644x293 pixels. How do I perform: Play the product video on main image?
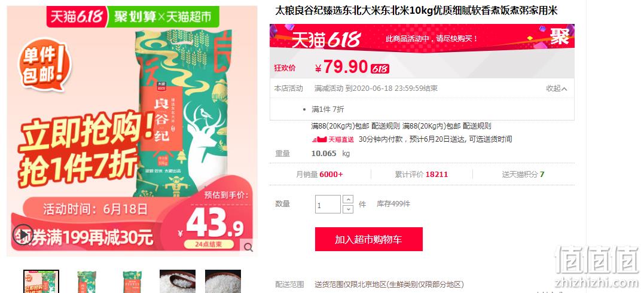pos(23,234)
